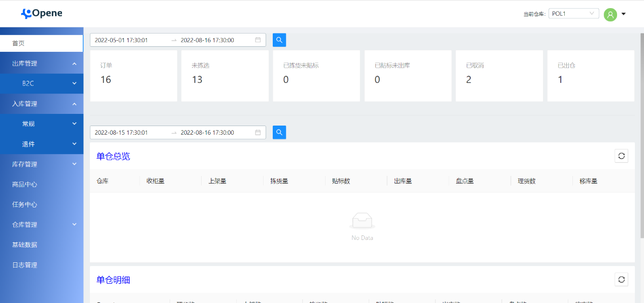Screen dimensions: 644x303
Task: Collapse the 出库管理 menu section
Action: point(42,63)
